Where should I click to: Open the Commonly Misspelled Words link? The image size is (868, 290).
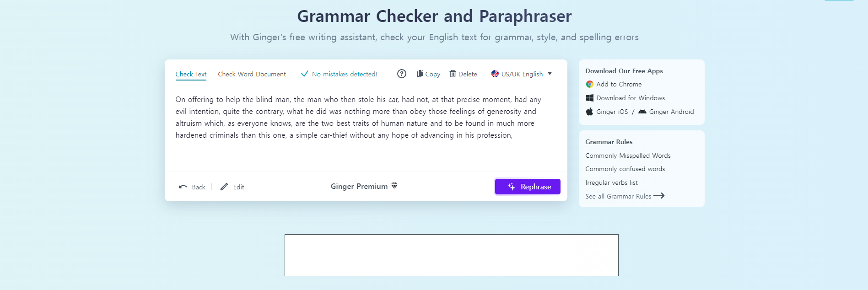628,156
